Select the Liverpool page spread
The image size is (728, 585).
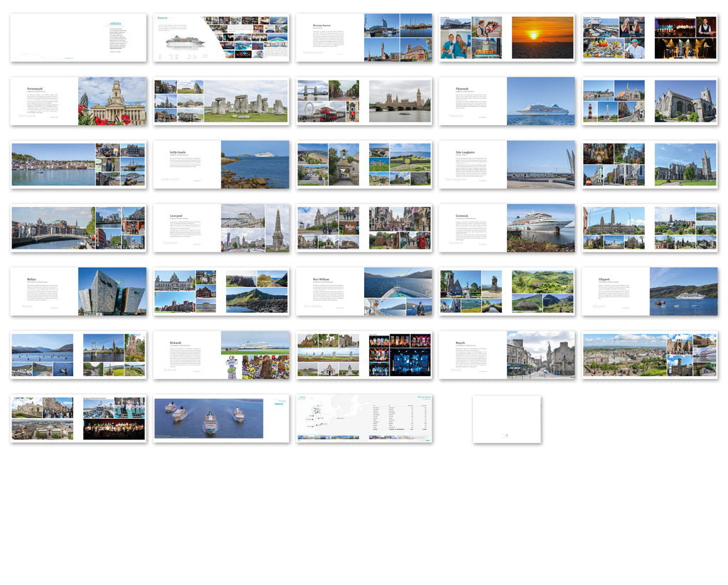tap(221, 228)
